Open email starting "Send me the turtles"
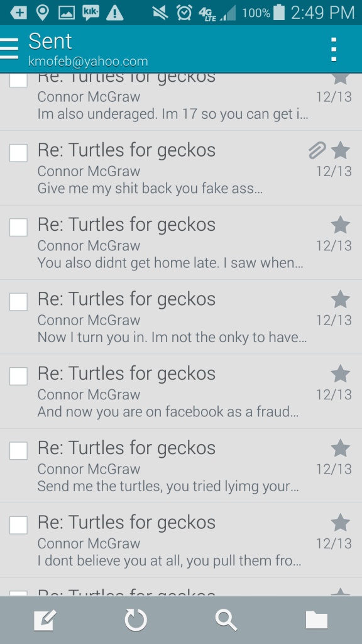Image resolution: width=362 pixels, height=644 pixels. coord(181,466)
